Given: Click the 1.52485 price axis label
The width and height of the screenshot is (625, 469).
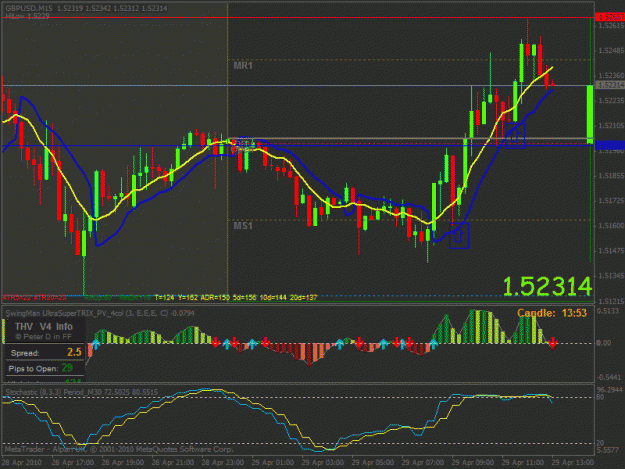Looking at the screenshot, I should (611, 51).
